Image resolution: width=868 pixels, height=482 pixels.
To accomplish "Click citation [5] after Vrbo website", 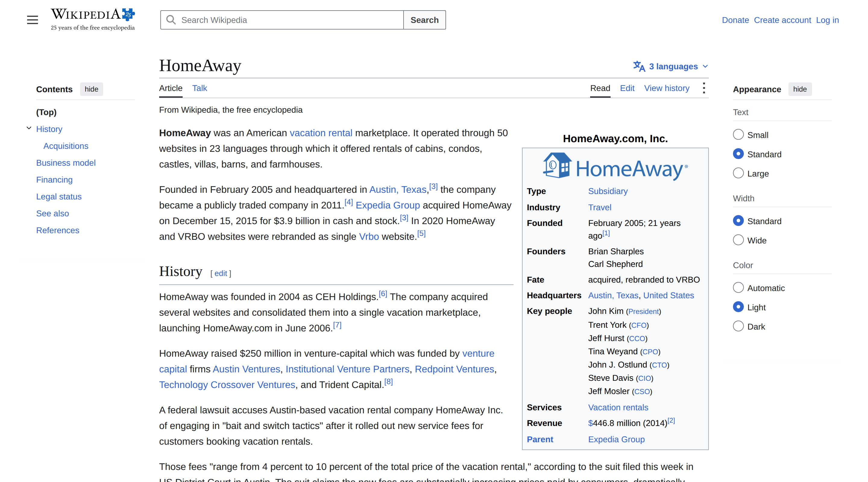I will pos(421,234).
